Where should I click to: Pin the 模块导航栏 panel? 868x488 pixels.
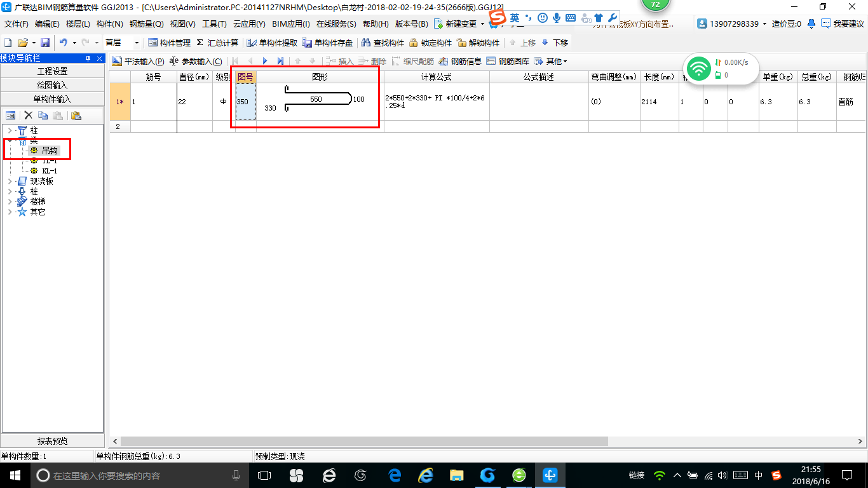[x=88, y=58]
